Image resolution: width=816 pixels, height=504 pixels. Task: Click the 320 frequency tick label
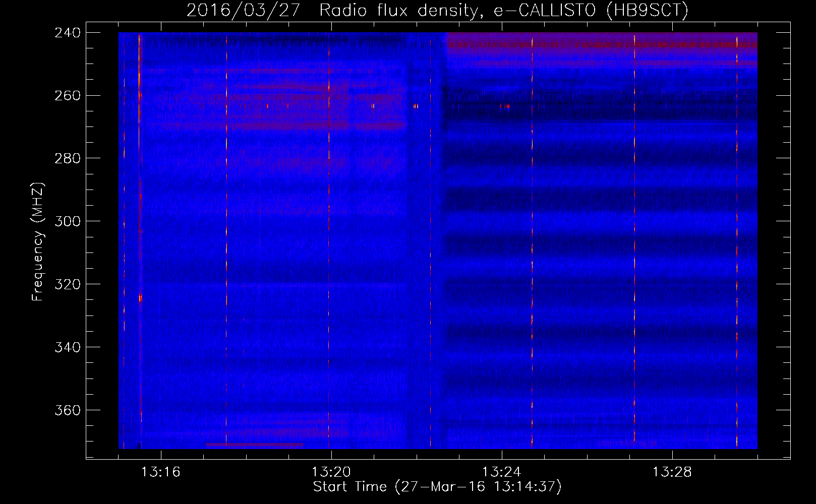pyautogui.click(x=68, y=284)
